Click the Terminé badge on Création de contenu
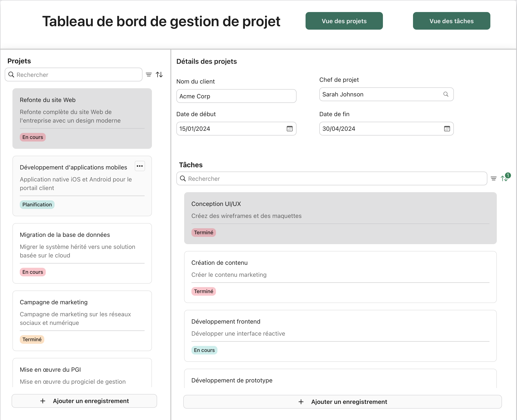Viewport: 517px width, 420px height. click(203, 291)
